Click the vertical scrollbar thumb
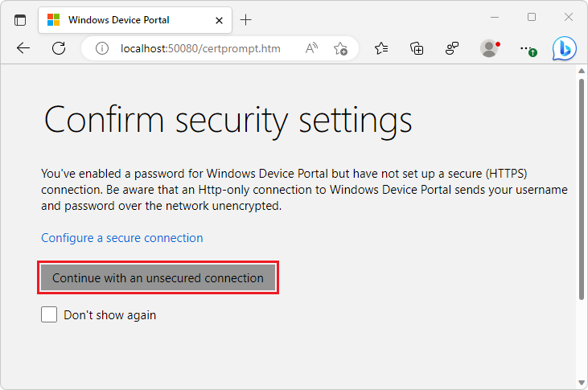588x390 pixels. point(582,189)
